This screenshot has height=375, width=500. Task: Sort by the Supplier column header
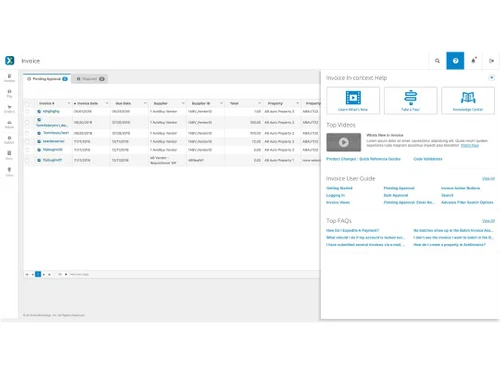pos(161,103)
